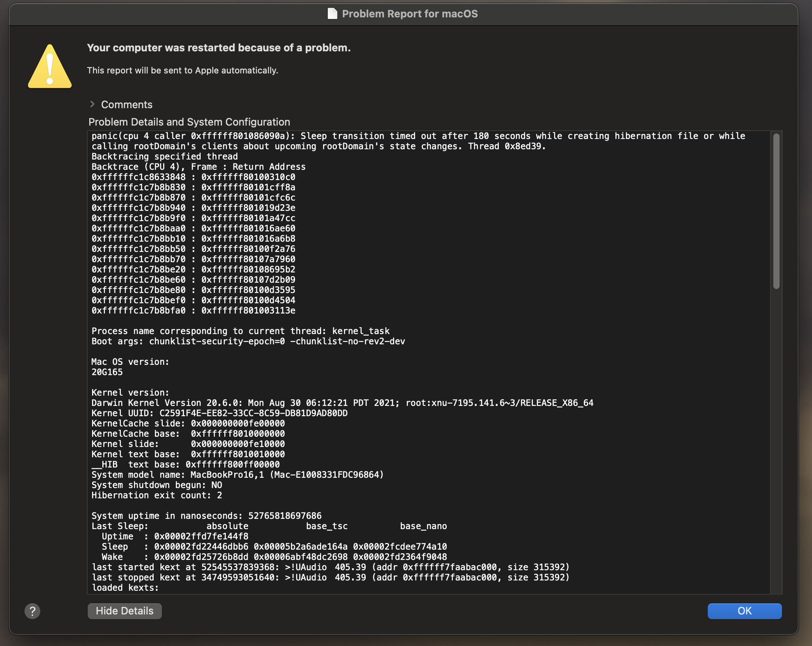Click backtrace row 0xffffffc1c7b8be60
812x646 pixels.
(194, 280)
